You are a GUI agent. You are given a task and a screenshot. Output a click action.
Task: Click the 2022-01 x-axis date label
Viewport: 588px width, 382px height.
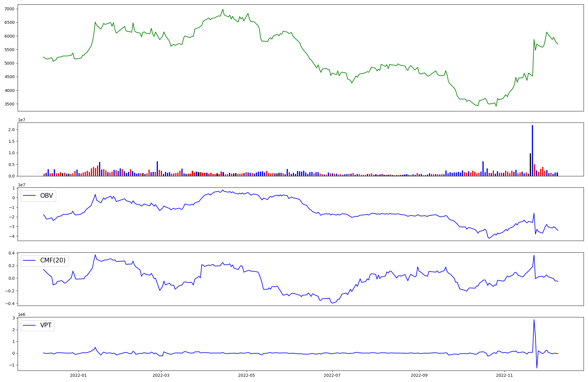(78, 375)
